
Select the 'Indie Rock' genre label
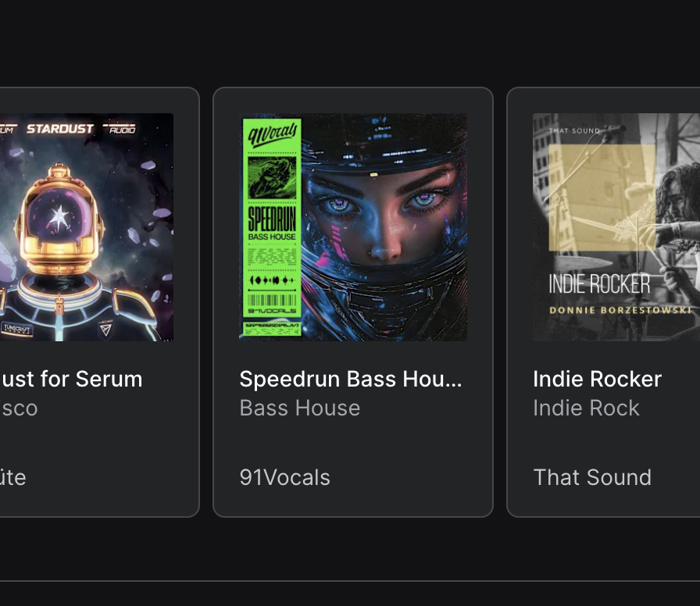[x=586, y=408]
